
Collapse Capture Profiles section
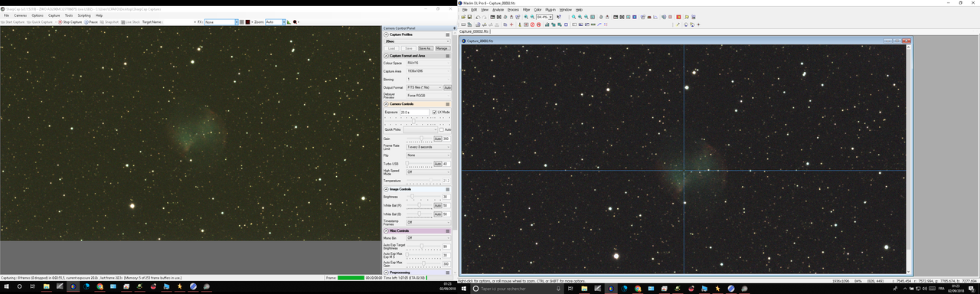(x=386, y=34)
